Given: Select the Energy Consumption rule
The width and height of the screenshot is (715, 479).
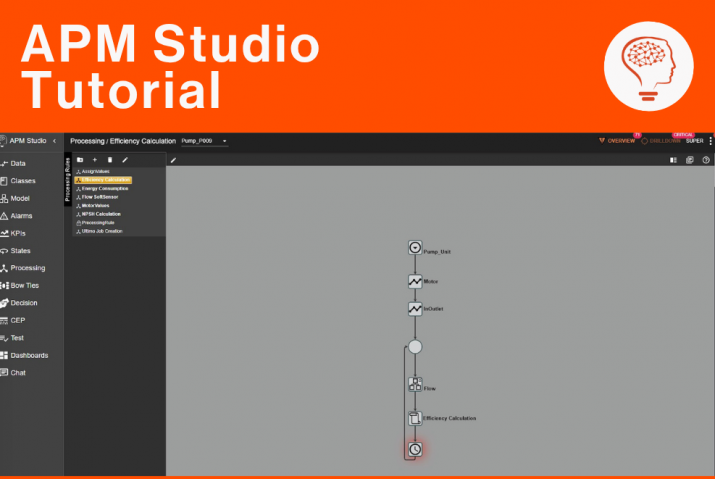Looking at the screenshot, I should point(104,188).
